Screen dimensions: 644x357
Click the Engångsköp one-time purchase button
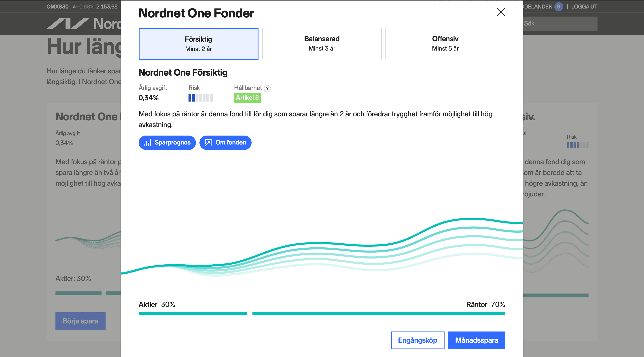pyautogui.click(x=417, y=340)
